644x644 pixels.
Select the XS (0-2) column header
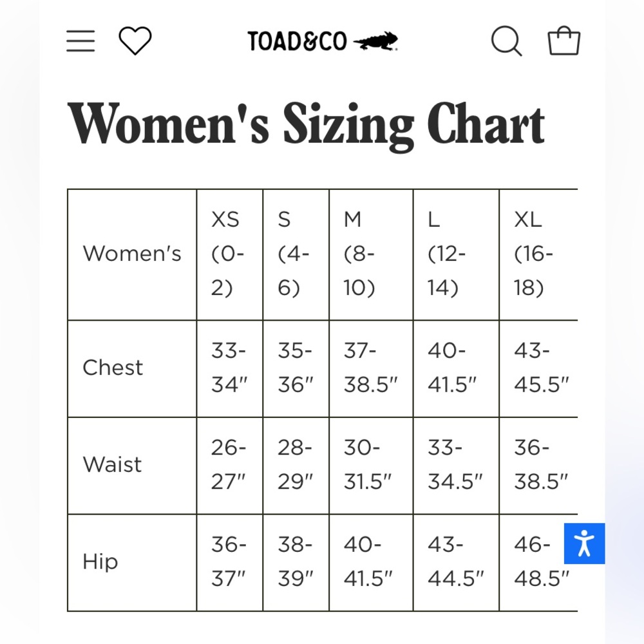(230, 254)
